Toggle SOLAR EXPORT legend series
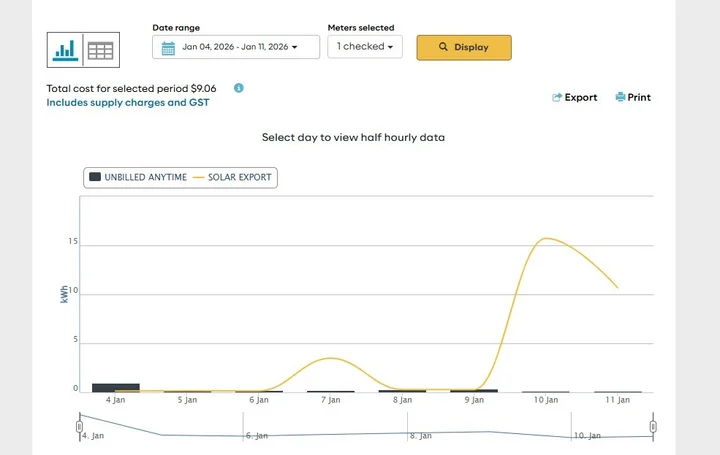Image resolution: width=720 pixels, height=455 pixels. click(x=234, y=177)
